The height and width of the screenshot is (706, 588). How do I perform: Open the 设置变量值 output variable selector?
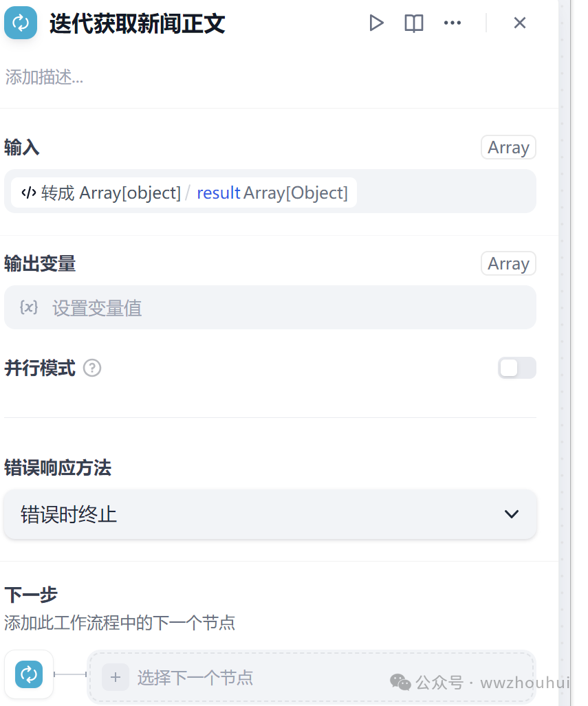(270, 307)
